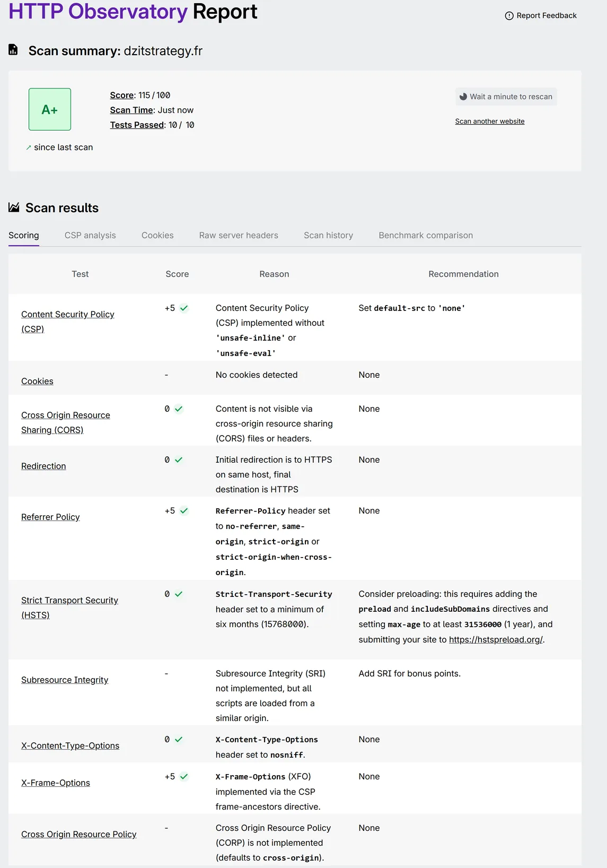This screenshot has width=607, height=868.
Task: Click the Scan Time link in summary
Action: click(x=131, y=110)
